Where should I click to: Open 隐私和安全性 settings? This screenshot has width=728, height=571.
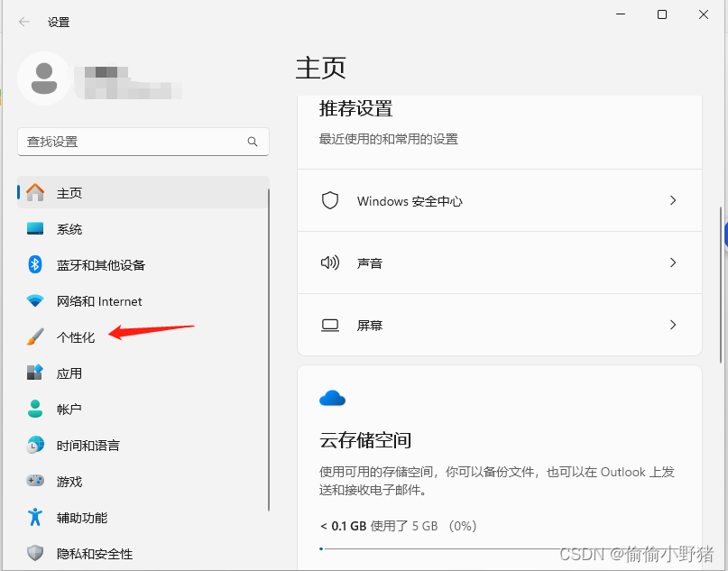[143, 553]
